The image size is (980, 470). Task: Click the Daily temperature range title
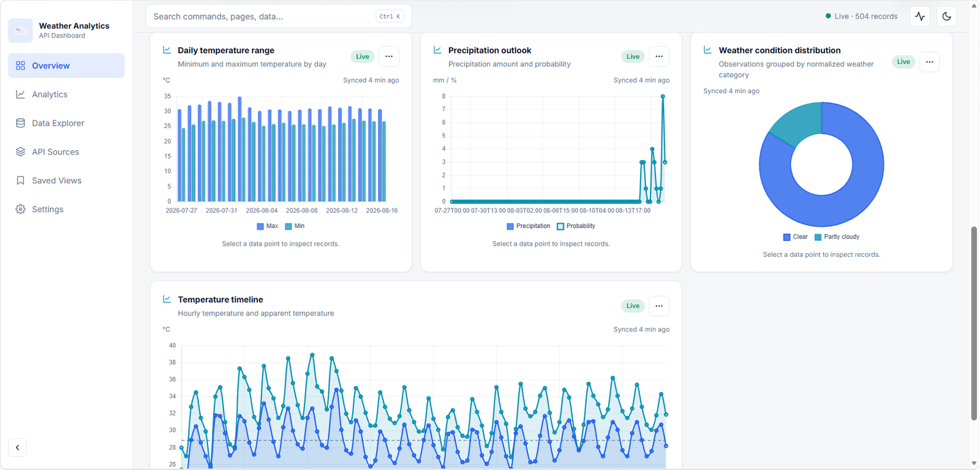226,50
